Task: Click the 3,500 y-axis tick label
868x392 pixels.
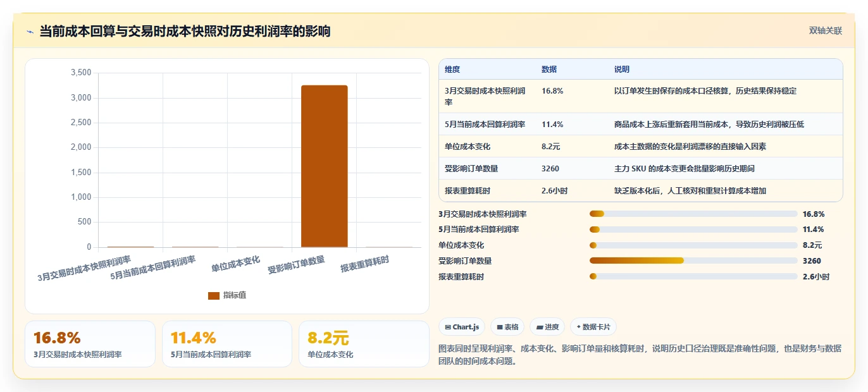Action: [x=80, y=73]
